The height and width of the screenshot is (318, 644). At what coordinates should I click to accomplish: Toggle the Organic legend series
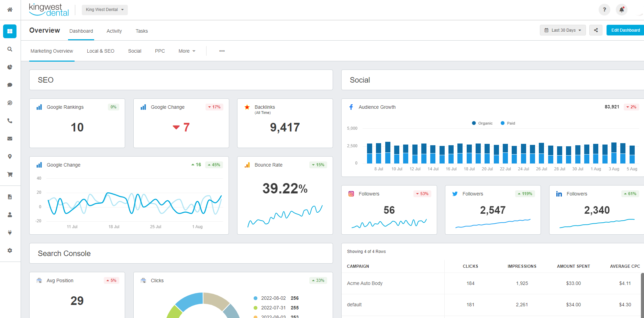482,123
